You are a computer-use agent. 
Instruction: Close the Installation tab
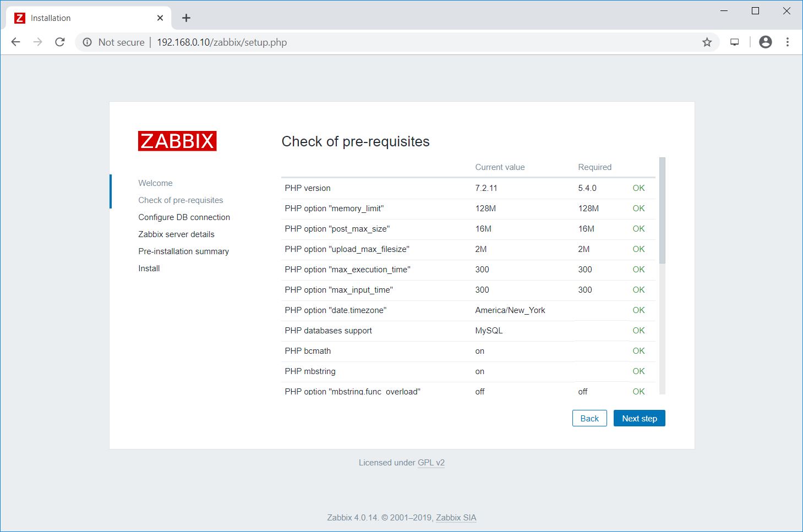point(160,18)
